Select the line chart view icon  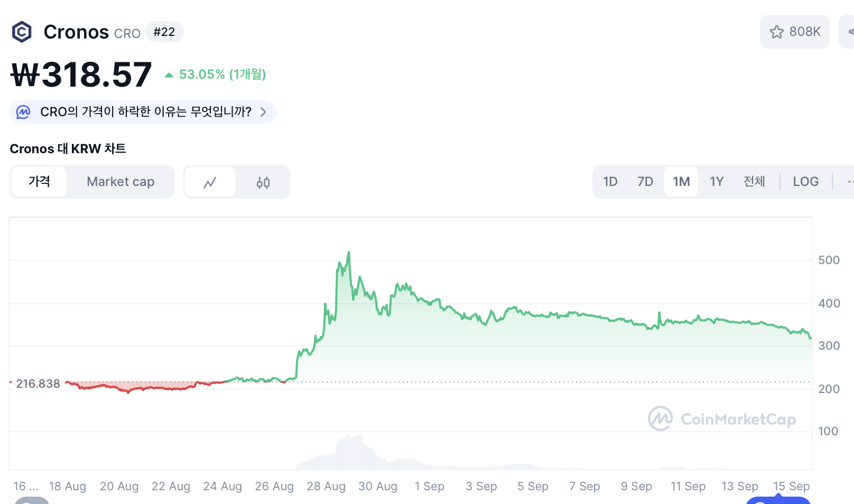point(210,182)
